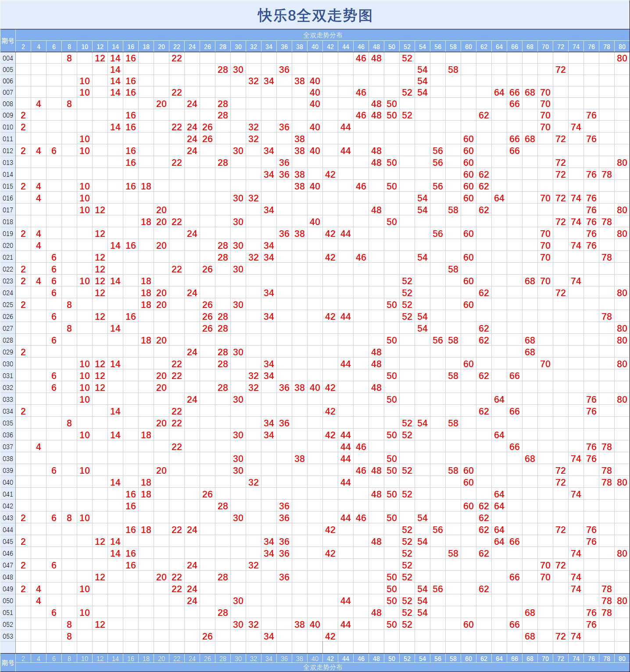This screenshot has height=672, width=630.
Task: Select number 68 in issue 051 row
Action: (530, 612)
